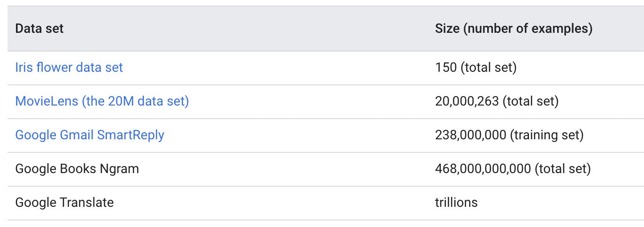Screen dimensions: 644x227
Task: Click the Size (number of examples) header
Action: (514, 29)
